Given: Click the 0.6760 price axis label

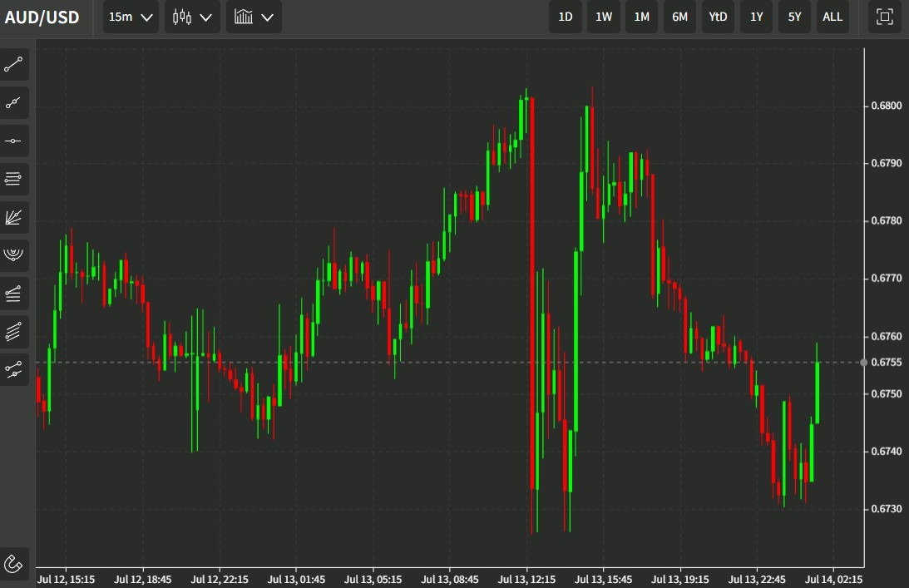Looking at the screenshot, I should coord(887,336).
